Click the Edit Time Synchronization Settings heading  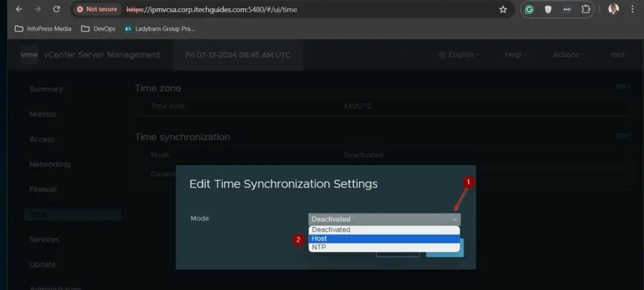pyautogui.click(x=284, y=184)
